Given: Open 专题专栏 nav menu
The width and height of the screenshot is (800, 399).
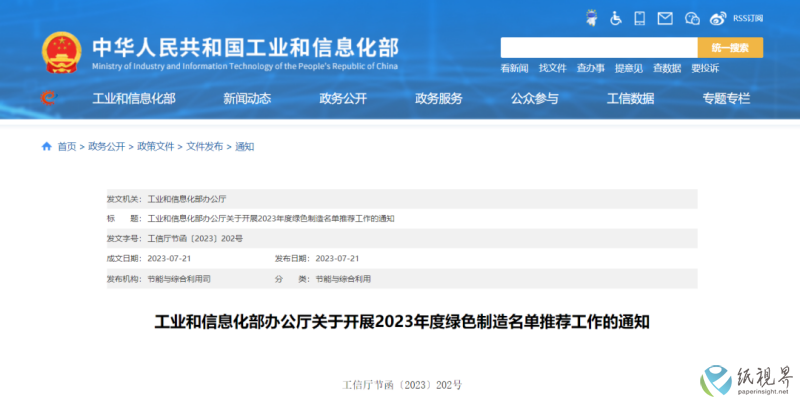Looking at the screenshot, I should click(726, 98).
